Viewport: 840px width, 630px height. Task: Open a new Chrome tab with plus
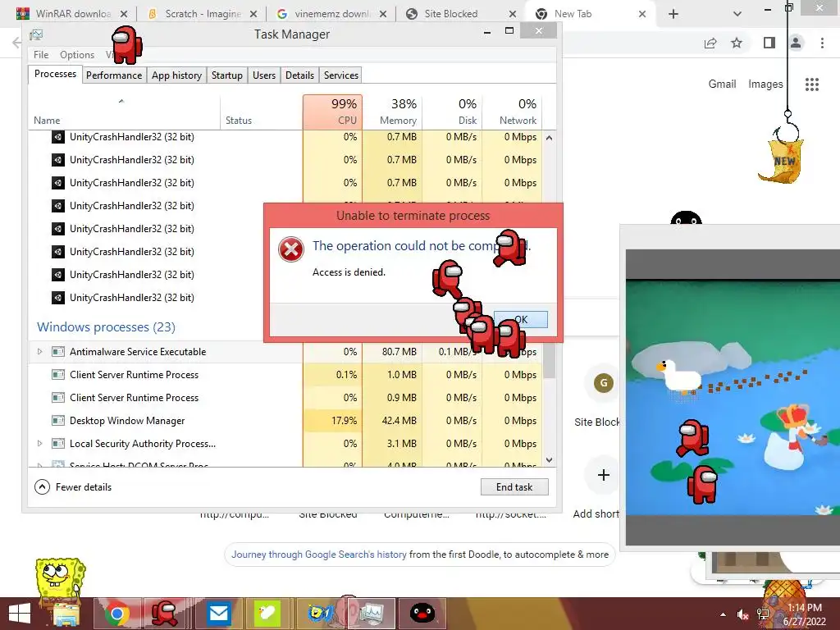pos(673,14)
